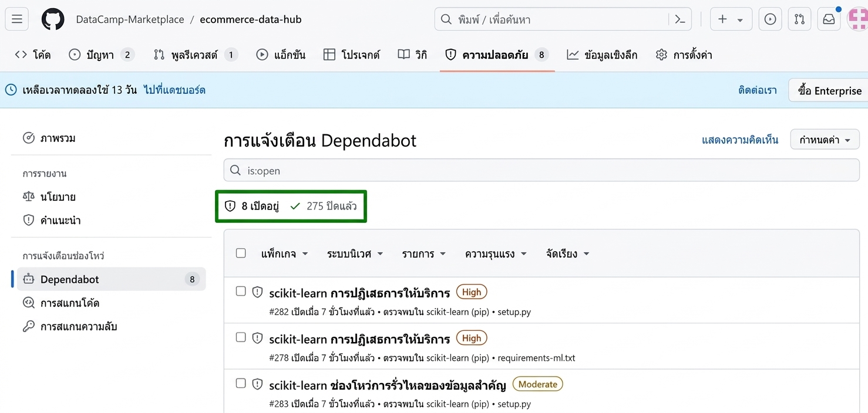Click the Moderate severity label
This screenshot has width=868, height=413.
(538, 384)
